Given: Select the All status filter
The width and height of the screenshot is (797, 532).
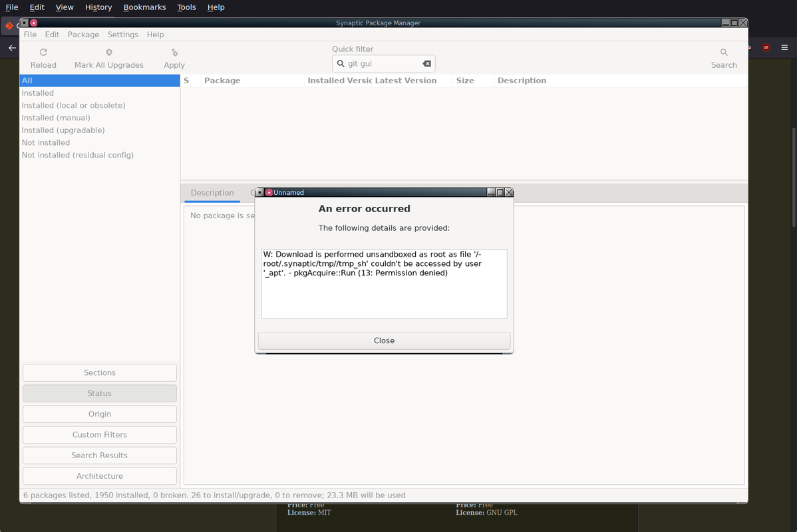Looking at the screenshot, I should tap(100, 80).
